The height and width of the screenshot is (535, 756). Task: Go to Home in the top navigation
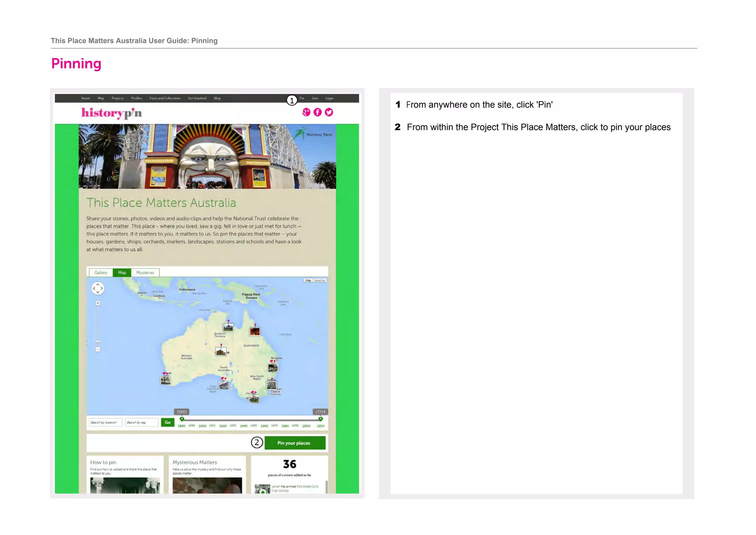[86, 98]
